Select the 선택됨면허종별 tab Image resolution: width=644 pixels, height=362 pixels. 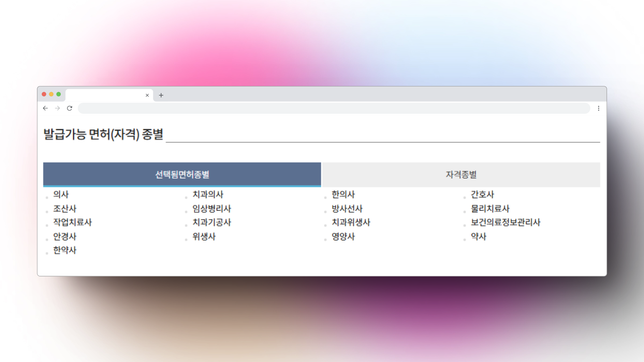(182, 174)
